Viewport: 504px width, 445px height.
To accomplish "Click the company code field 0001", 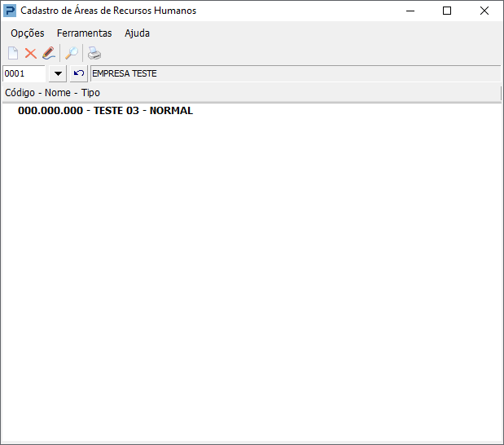I will (24, 73).
